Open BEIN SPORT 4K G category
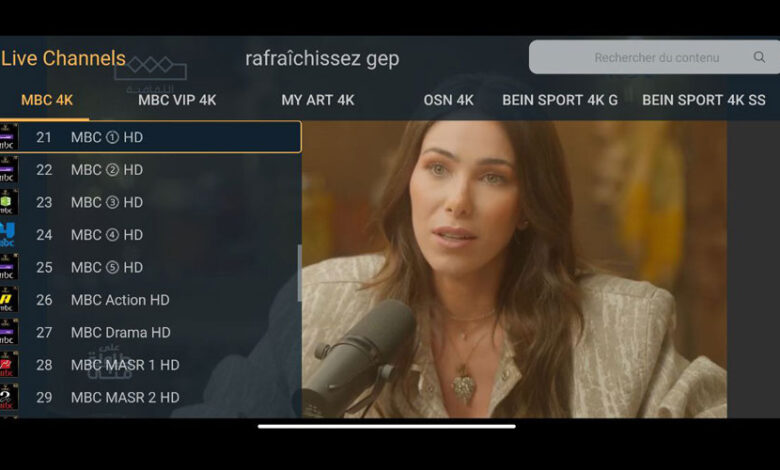 pyautogui.click(x=560, y=100)
